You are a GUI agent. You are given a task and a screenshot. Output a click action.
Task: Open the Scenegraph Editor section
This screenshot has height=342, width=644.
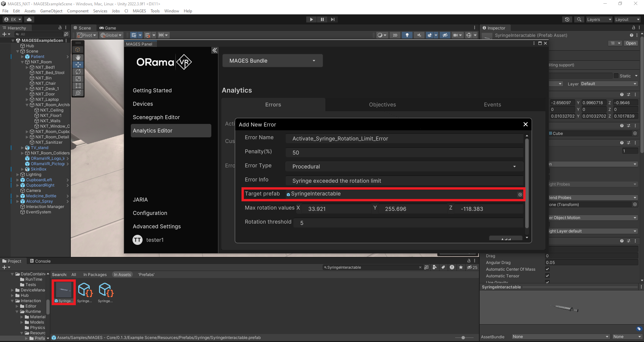click(156, 117)
